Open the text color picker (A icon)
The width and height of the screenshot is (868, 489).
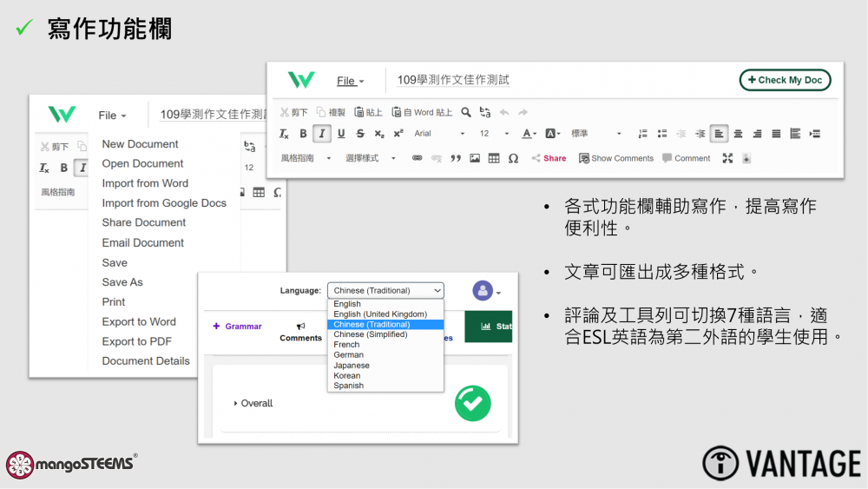[x=528, y=134]
